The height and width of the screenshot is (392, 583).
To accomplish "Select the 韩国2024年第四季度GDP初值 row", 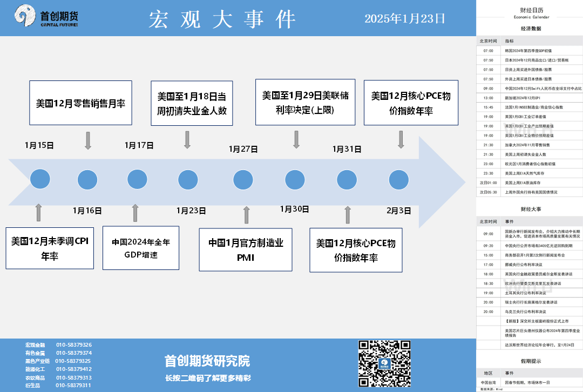I will [528, 50].
